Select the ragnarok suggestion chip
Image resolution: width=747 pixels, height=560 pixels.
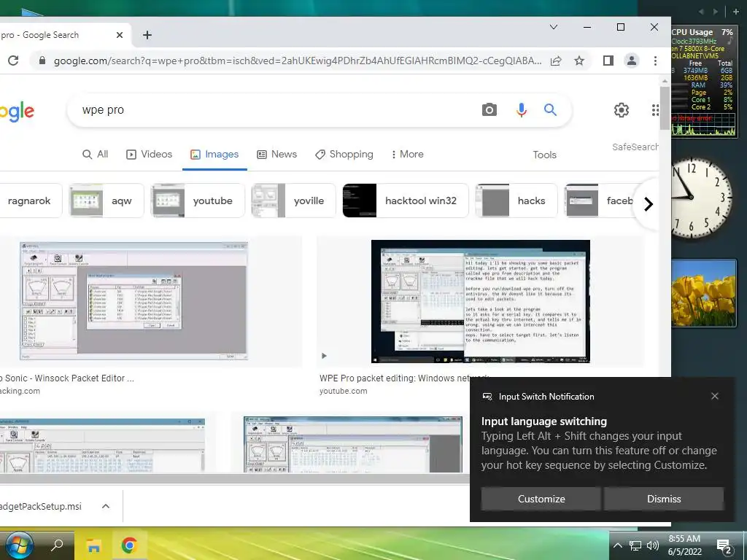tap(29, 201)
